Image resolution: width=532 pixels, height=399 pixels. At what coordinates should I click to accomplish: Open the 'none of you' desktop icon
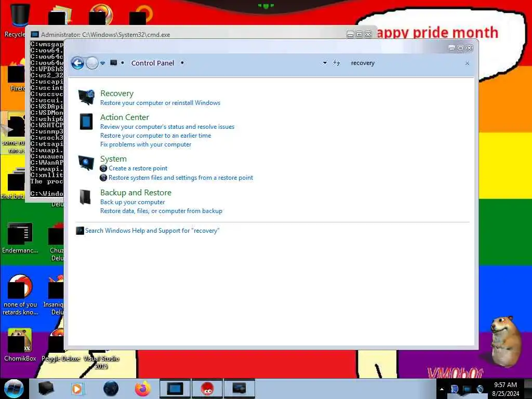[x=20, y=295]
